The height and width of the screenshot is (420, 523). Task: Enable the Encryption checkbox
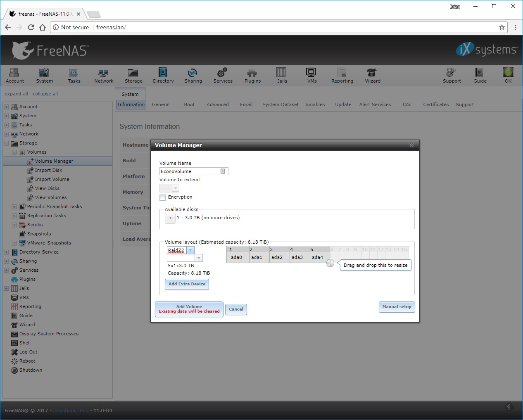point(163,197)
